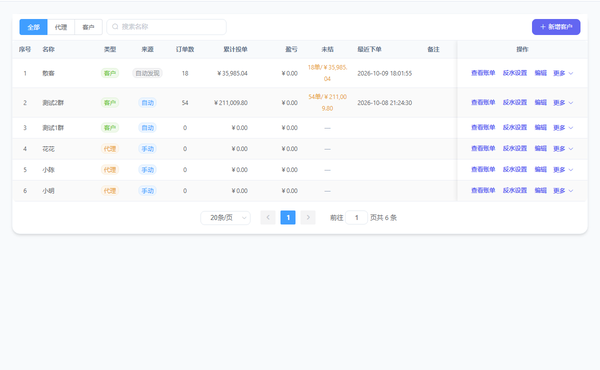This screenshot has width=600, height=370.
Task: Click the previous page arrow
Action: pyautogui.click(x=268, y=218)
